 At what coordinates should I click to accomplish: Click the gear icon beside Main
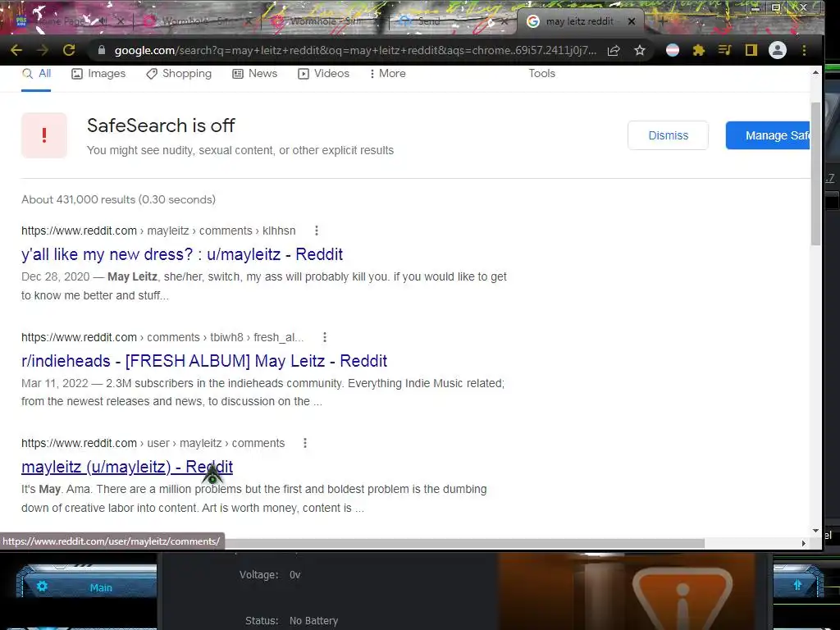42,586
